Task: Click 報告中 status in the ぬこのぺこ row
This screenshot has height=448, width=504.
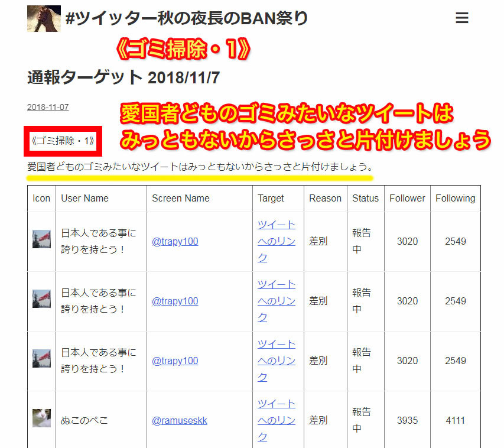Action: click(362, 420)
